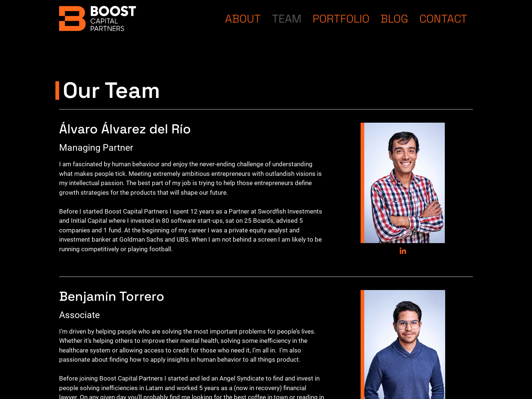Open the TEAM navigation item
The image size is (532, 399).
tap(287, 18)
